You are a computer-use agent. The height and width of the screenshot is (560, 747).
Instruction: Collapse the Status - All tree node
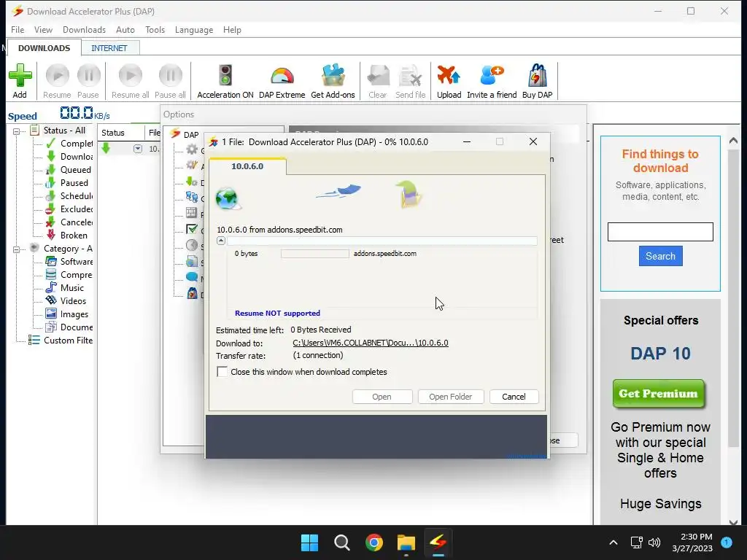pyautogui.click(x=16, y=131)
